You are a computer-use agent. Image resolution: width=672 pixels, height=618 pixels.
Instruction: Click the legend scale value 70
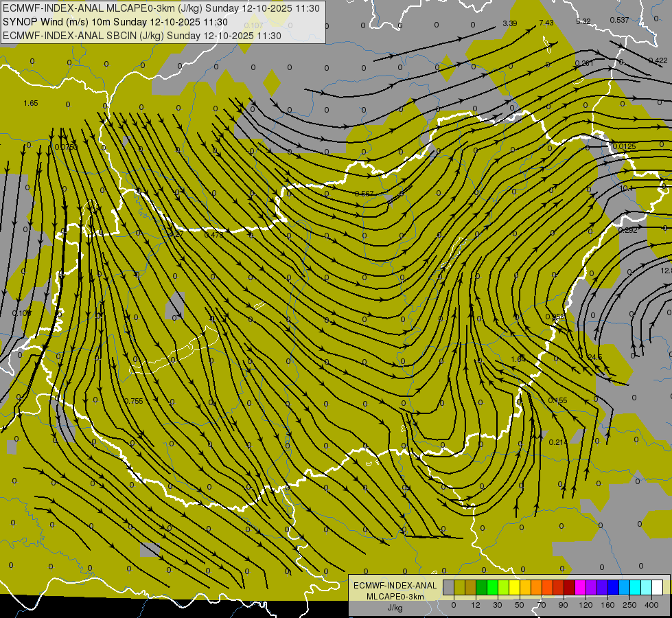(x=542, y=605)
